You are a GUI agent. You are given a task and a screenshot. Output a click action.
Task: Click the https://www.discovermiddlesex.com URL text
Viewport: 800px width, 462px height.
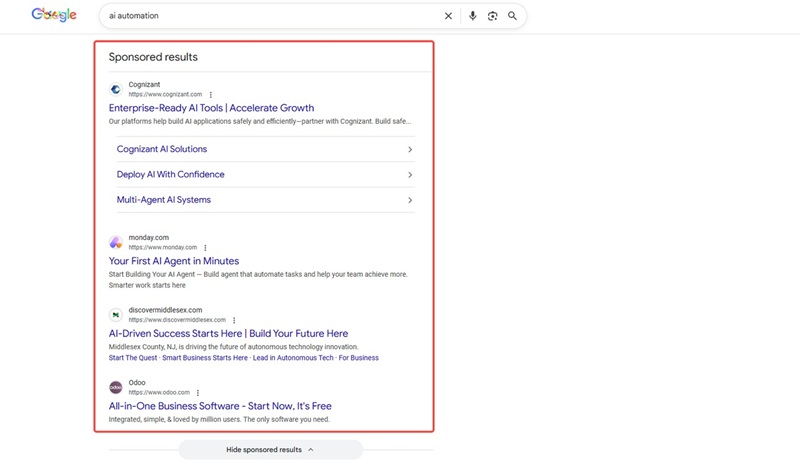[x=177, y=320]
